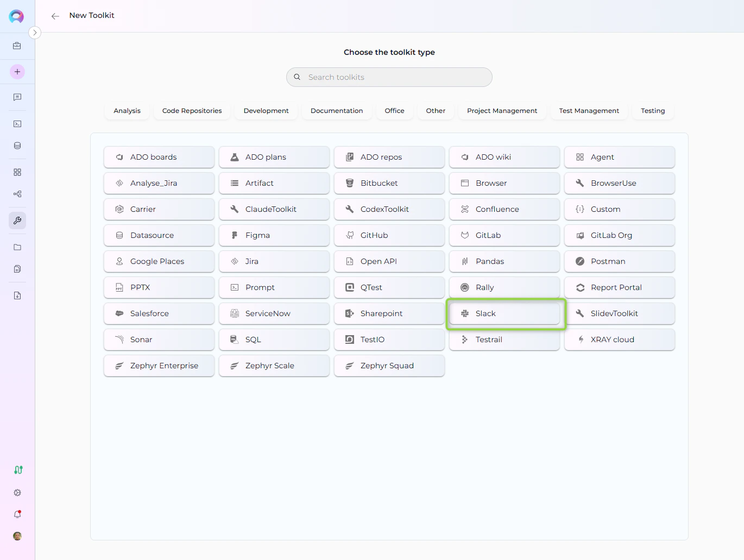Choose the ADO boards toolkit
Image resolution: width=744 pixels, height=560 pixels.
(159, 157)
